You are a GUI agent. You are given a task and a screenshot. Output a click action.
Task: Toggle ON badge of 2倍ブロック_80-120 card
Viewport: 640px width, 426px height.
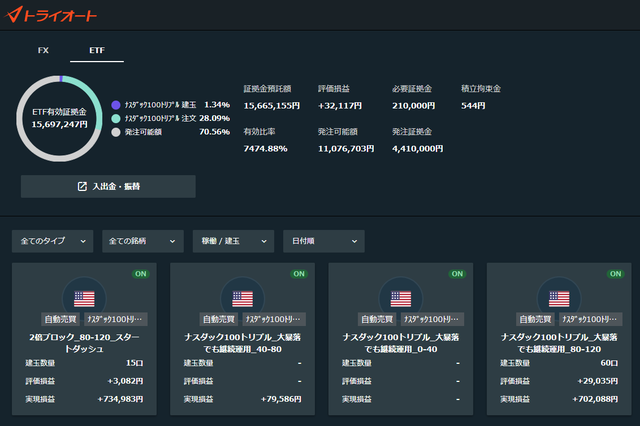point(141,274)
